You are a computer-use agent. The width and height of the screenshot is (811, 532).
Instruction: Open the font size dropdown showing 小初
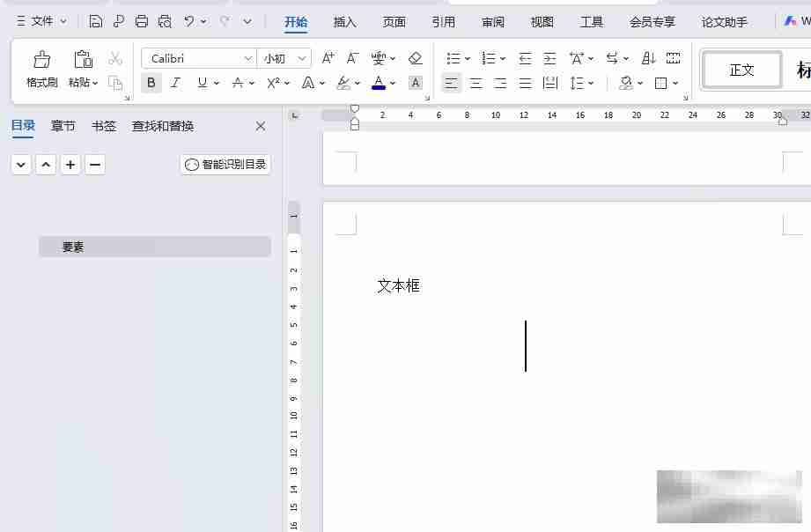(x=302, y=58)
